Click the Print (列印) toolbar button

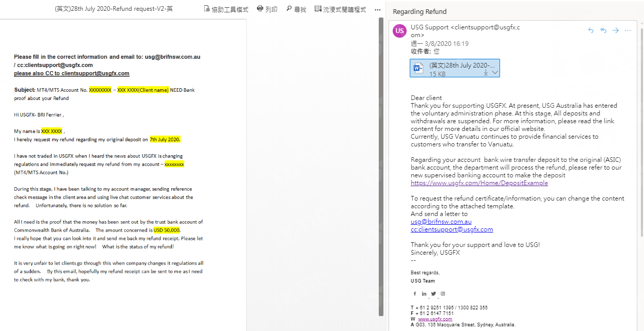267,9
